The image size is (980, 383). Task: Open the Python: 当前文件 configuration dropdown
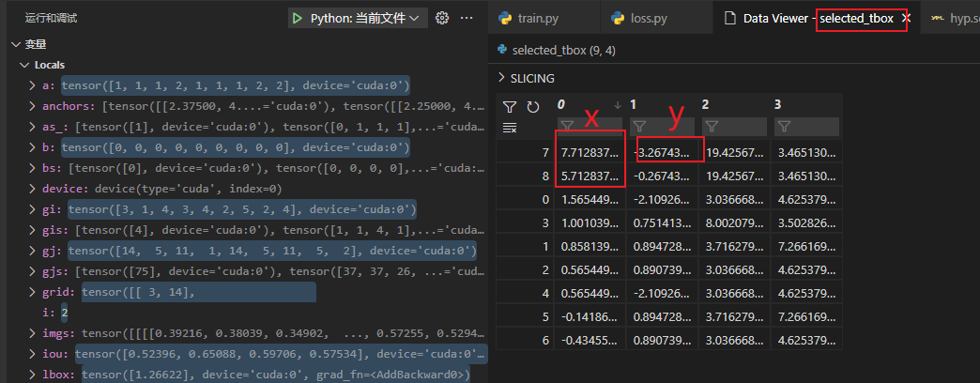coord(359,18)
